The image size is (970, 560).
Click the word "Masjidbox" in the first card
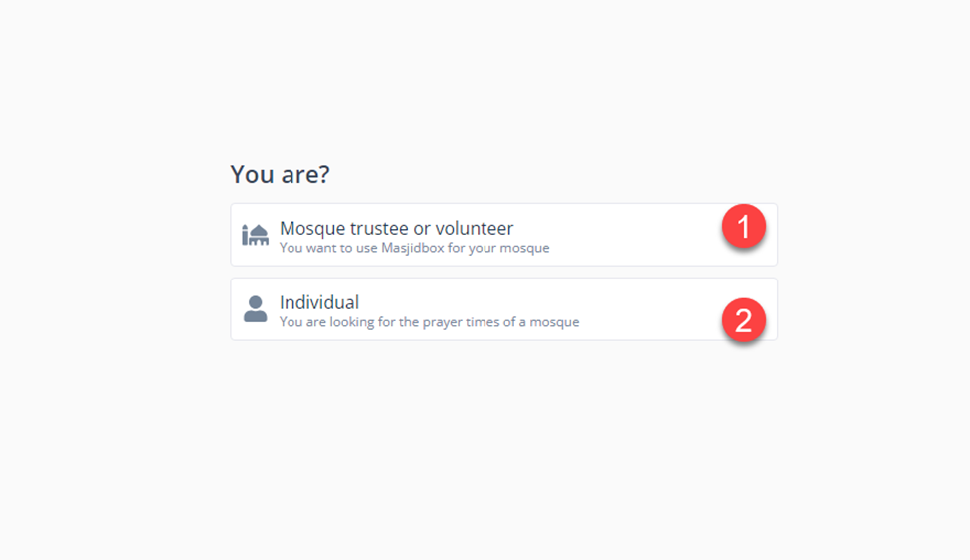pos(413,248)
